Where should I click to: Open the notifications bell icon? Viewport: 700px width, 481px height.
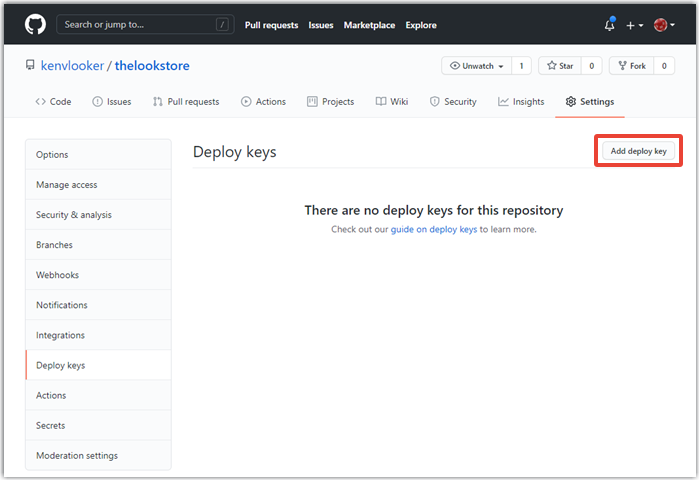point(609,25)
